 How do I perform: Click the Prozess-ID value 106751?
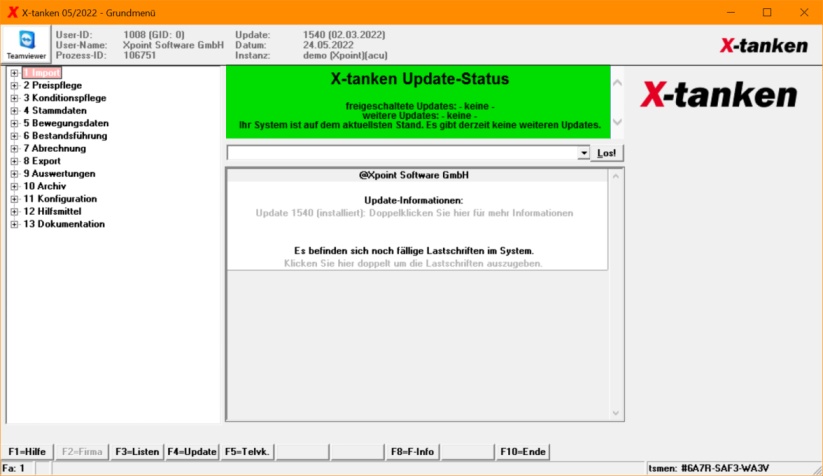140,56
